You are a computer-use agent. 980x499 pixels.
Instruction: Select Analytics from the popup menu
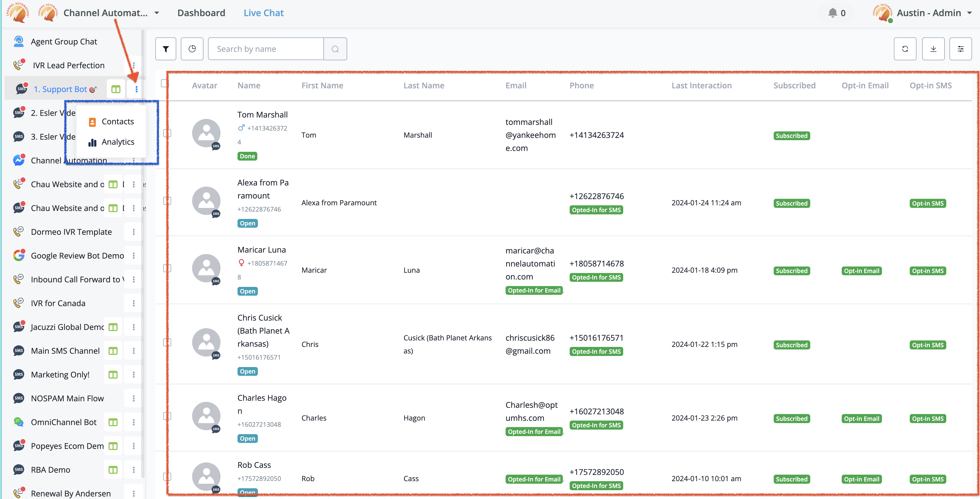[x=111, y=142]
